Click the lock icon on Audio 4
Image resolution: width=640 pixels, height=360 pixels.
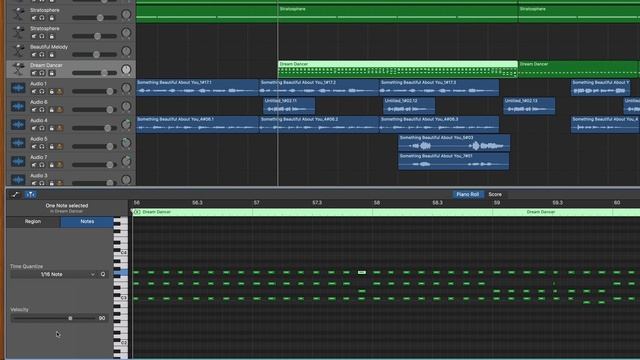point(52,128)
